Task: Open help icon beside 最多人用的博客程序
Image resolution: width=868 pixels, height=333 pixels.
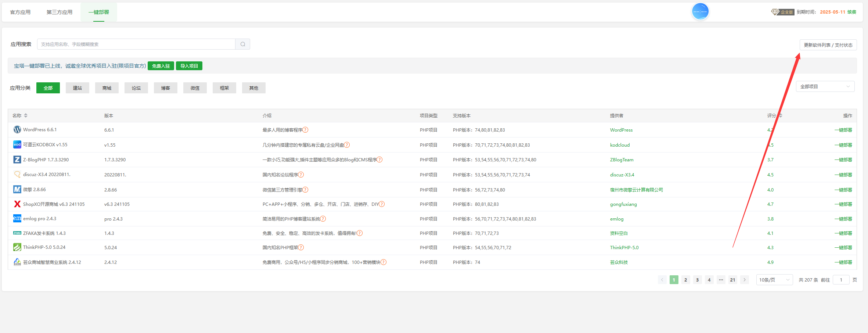Action: pos(306,130)
